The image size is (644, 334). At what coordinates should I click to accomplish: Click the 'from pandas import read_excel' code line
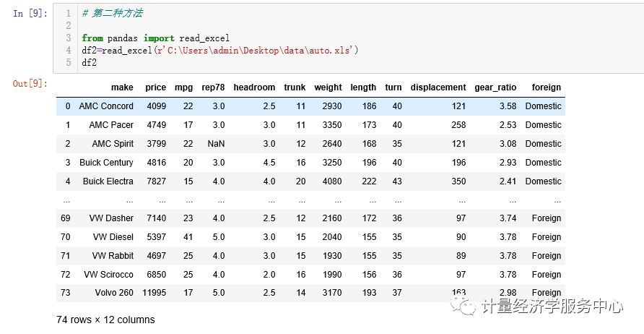[156, 38]
